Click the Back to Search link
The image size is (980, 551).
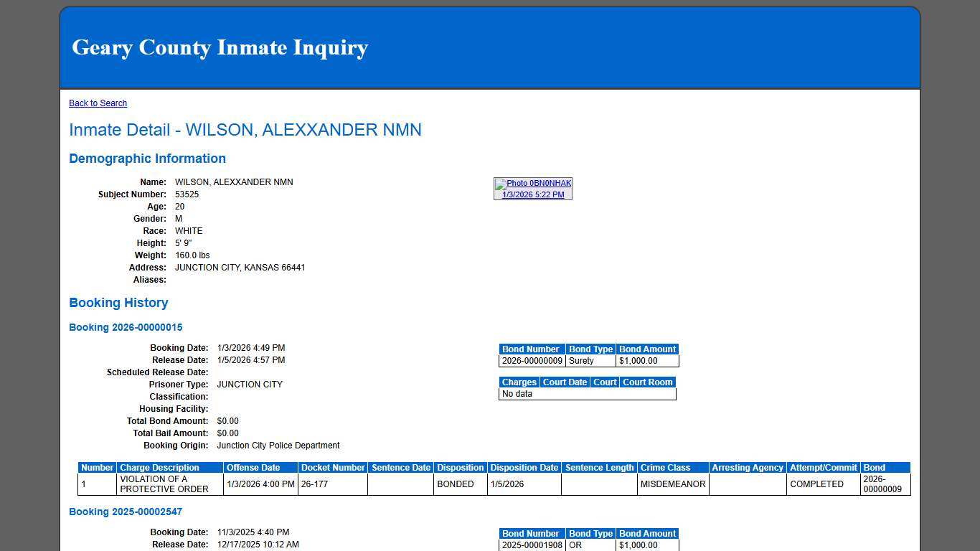(98, 103)
